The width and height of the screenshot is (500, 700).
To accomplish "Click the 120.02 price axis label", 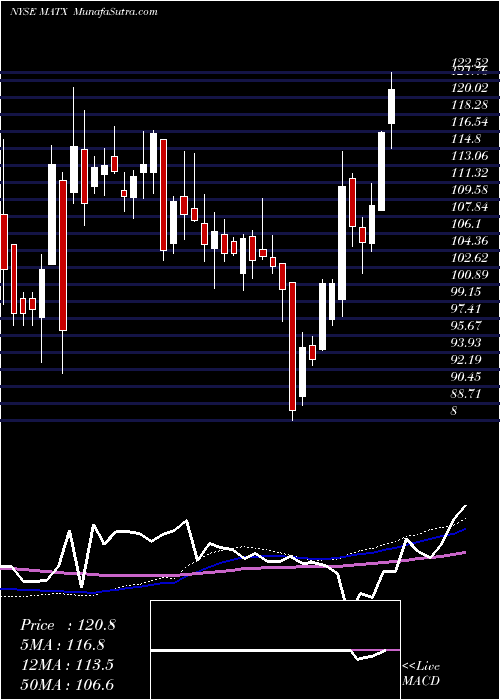I will coord(469,88).
